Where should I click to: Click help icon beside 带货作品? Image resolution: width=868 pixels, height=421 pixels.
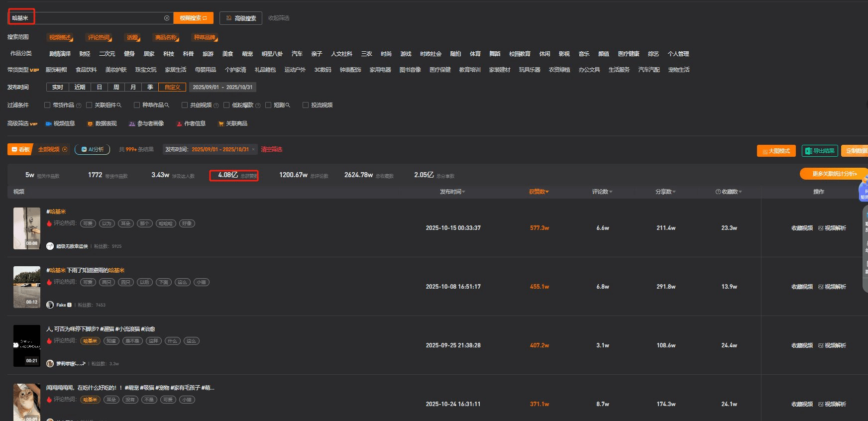[x=79, y=105]
